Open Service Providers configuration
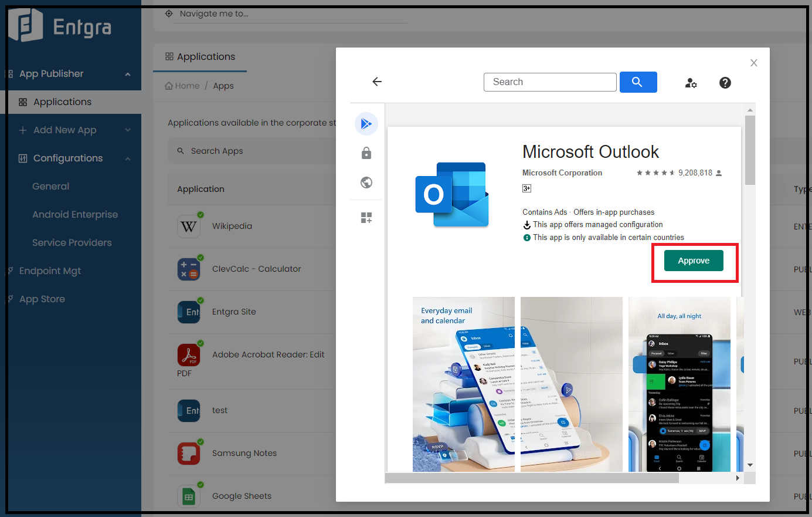Image resolution: width=812 pixels, height=517 pixels. [x=72, y=243]
